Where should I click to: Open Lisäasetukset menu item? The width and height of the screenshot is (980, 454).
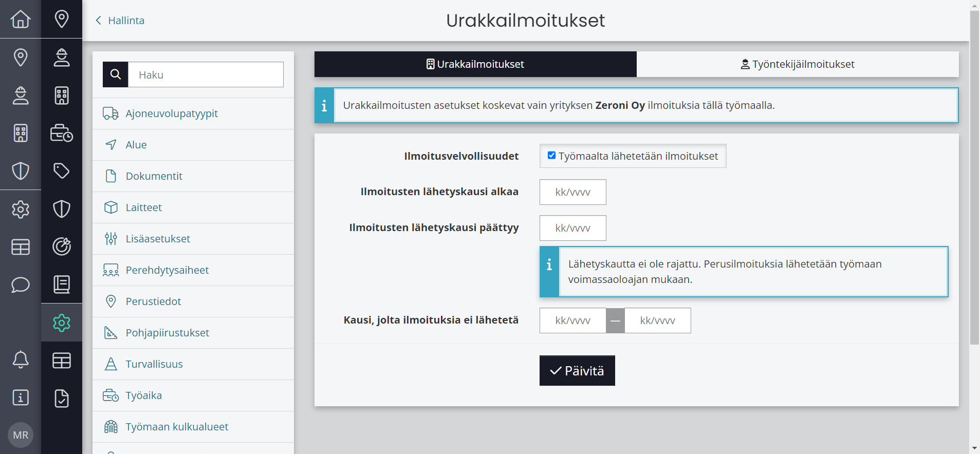point(193,239)
